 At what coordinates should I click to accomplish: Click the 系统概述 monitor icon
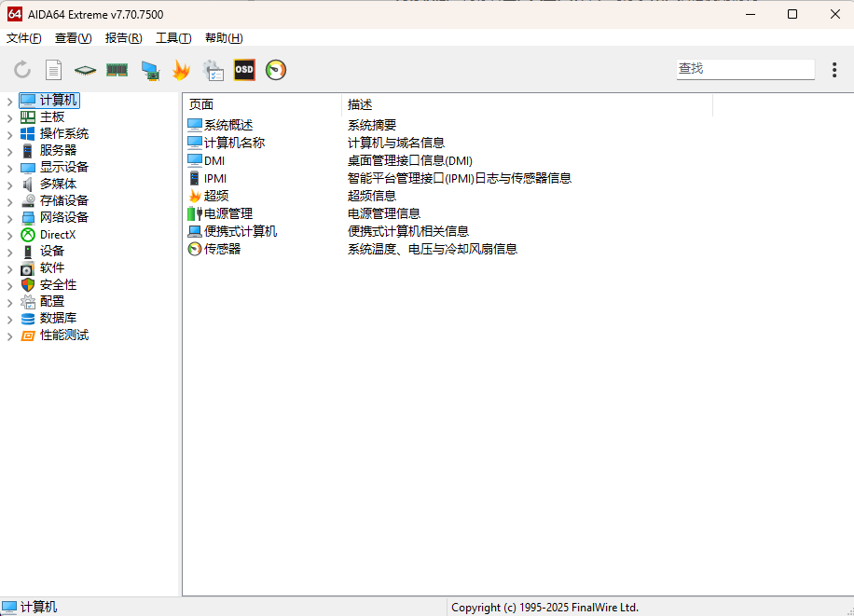[x=195, y=125]
